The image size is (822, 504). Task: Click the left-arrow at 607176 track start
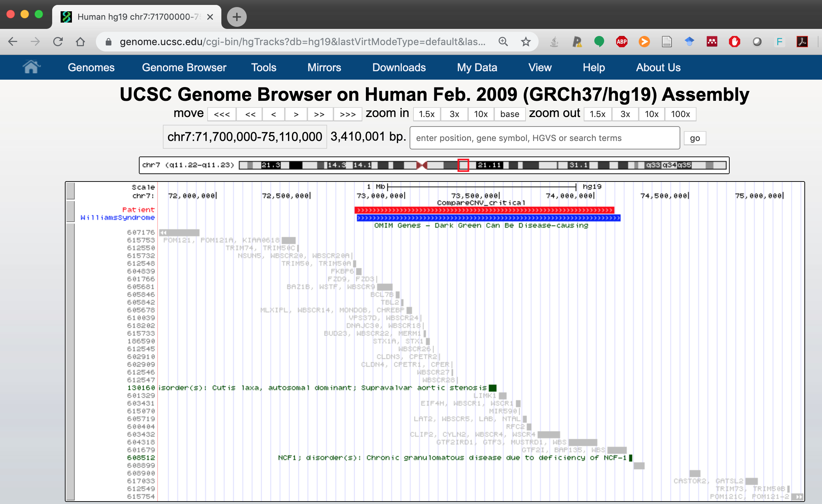coord(163,233)
